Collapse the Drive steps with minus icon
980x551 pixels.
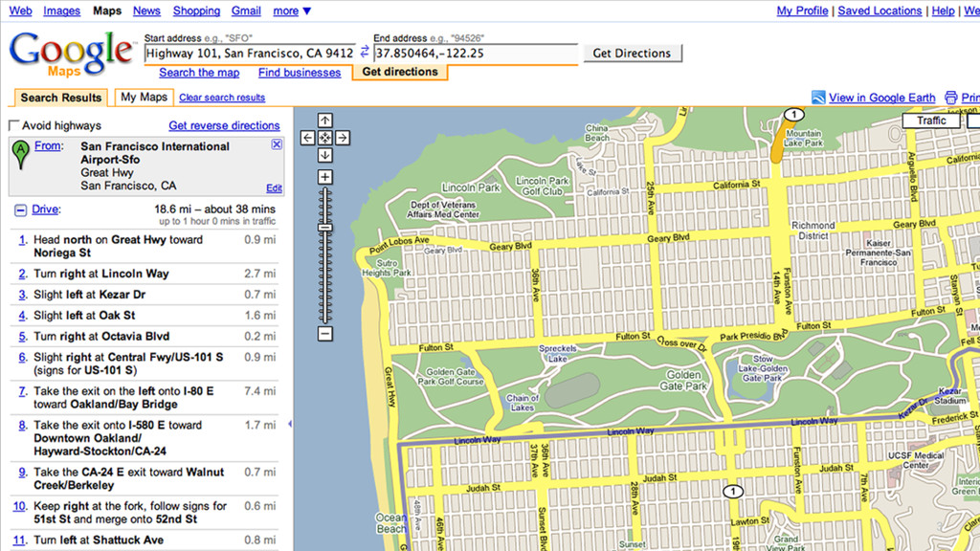pyautogui.click(x=21, y=209)
